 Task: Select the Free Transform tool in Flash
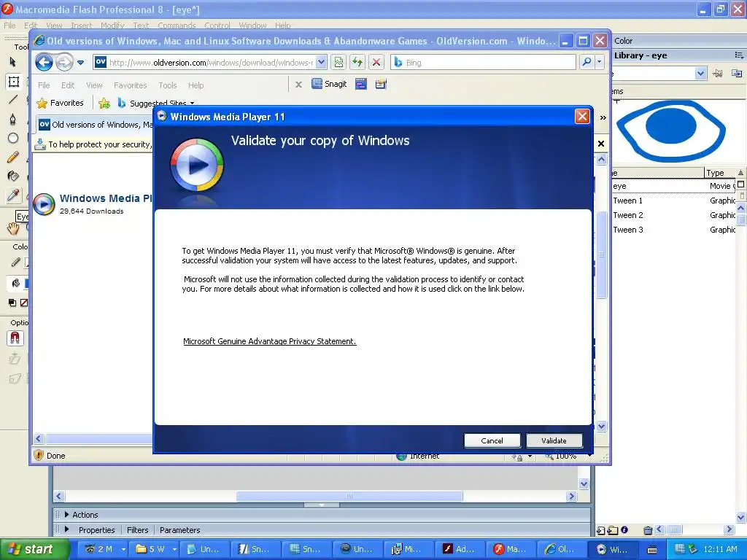[x=13, y=82]
